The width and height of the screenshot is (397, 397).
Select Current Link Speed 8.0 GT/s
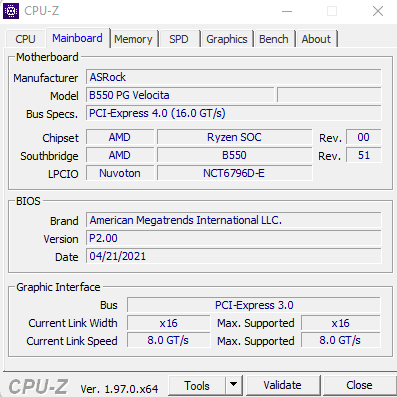click(x=169, y=341)
